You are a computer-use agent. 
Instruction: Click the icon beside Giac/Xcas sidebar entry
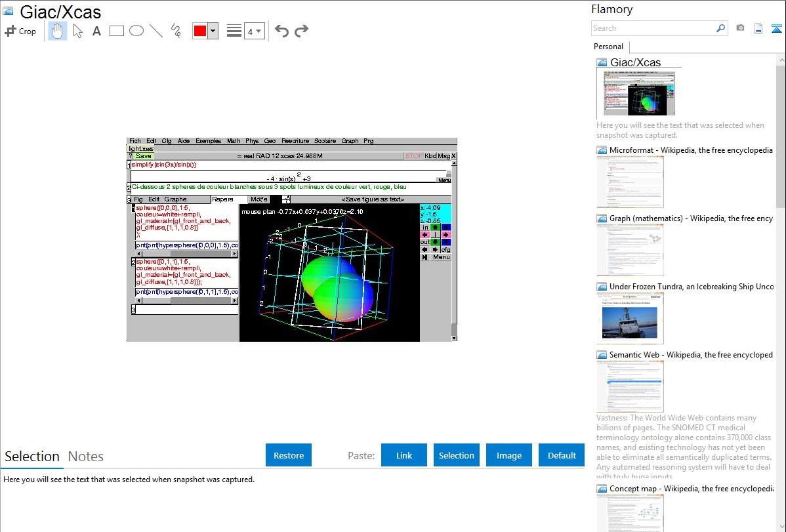tap(602, 63)
